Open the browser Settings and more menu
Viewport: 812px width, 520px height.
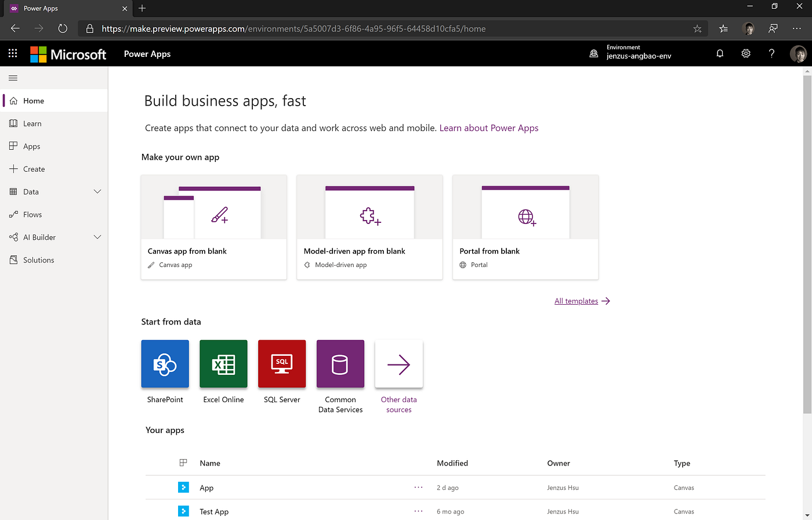pos(796,28)
